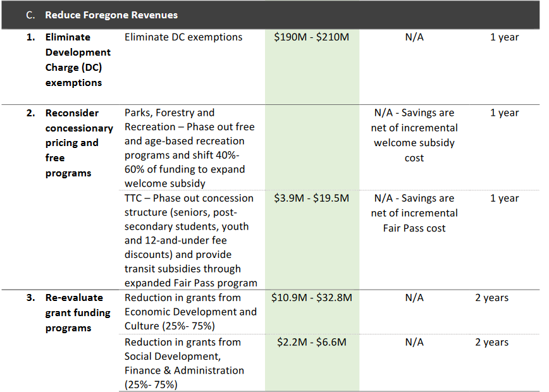Click the N/A cell in Social Development row
The width and height of the screenshot is (549, 392).
(x=414, y=343)
